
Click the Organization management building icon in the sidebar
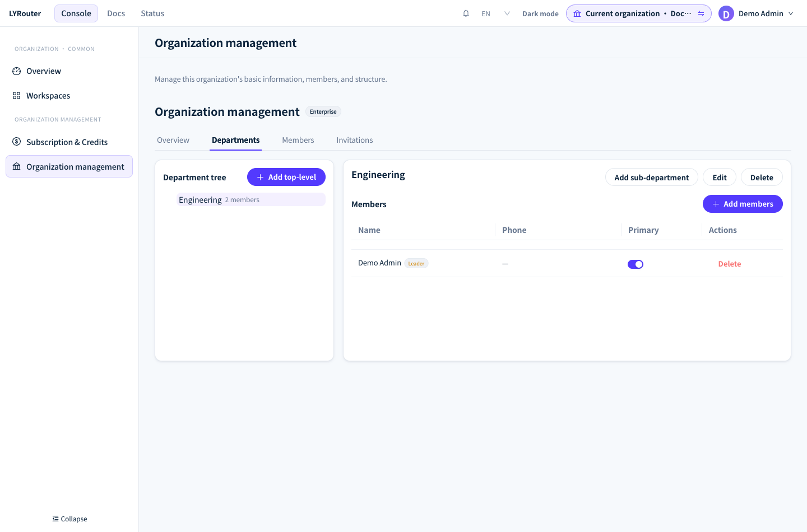[17, 166]
